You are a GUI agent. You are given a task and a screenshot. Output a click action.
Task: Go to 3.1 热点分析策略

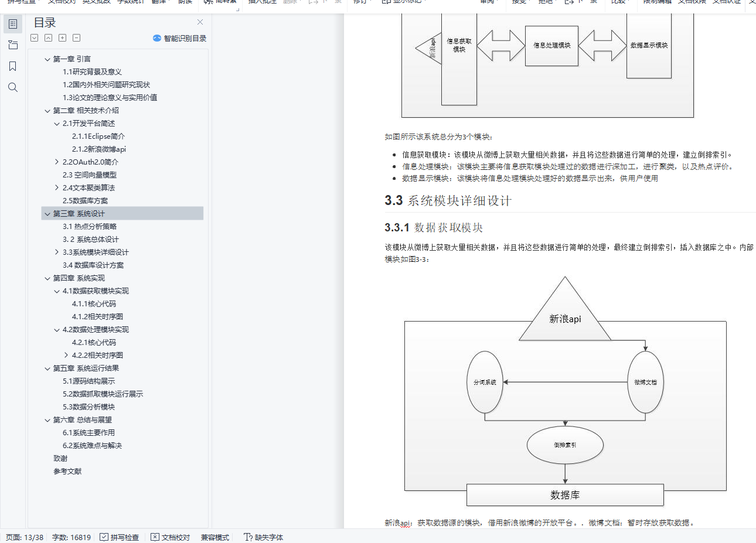tap(90, 227)
